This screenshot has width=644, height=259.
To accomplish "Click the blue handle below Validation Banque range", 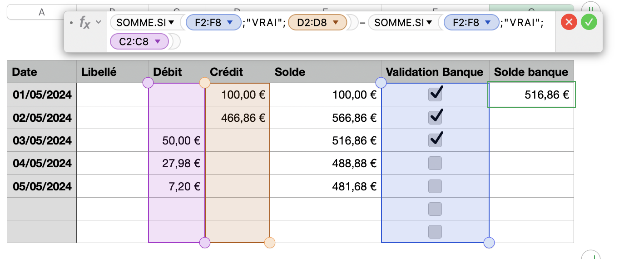I will [489, 243].
